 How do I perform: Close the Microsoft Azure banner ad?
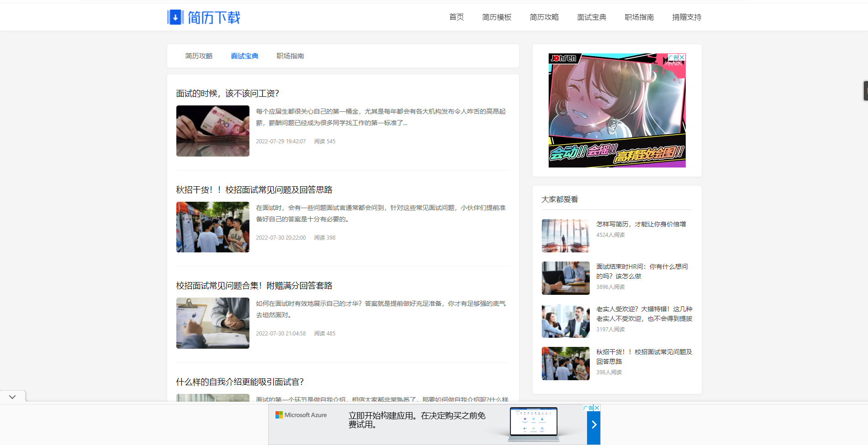click(x=598, y=407)
